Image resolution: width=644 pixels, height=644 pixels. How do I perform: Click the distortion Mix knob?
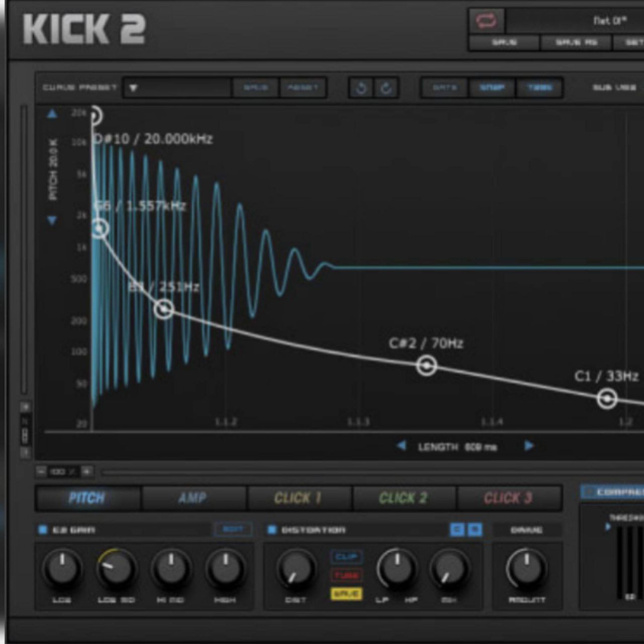pos(449,569)
